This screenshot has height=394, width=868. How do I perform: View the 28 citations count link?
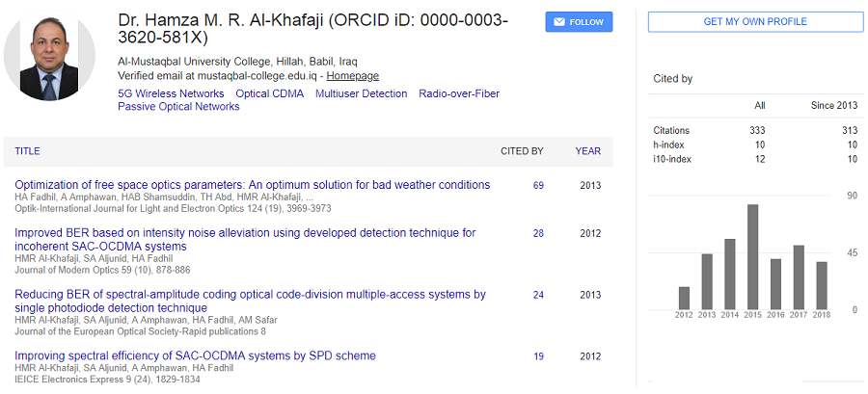tap(538, 234)
